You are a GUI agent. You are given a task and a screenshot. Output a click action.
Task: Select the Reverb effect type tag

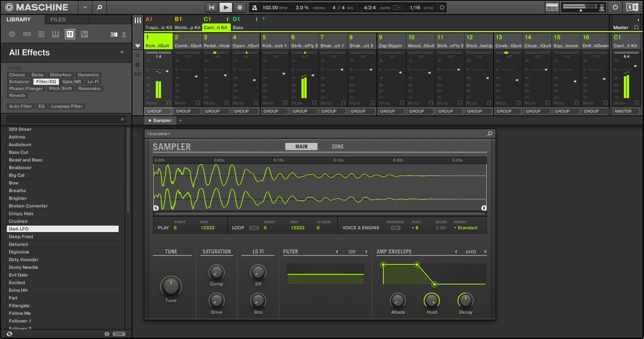[x=17, y=96]
